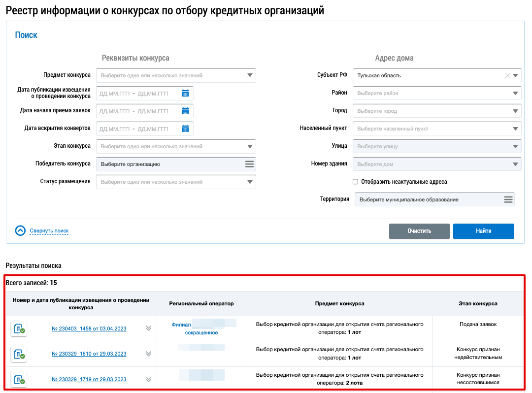Screen dimensions: 532x393
Task: Clear the Тульская область selection
Action: (x=507, y=76)
